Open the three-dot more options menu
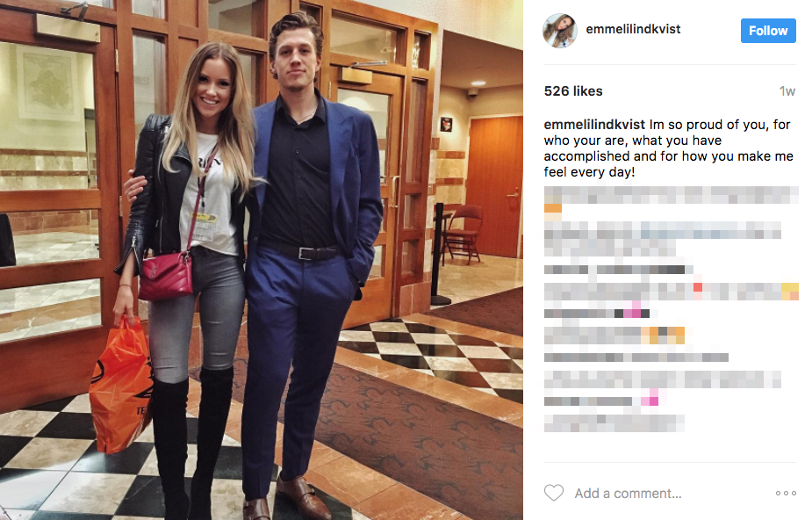This screenshot has width=812, height=520. click(786, 493)
